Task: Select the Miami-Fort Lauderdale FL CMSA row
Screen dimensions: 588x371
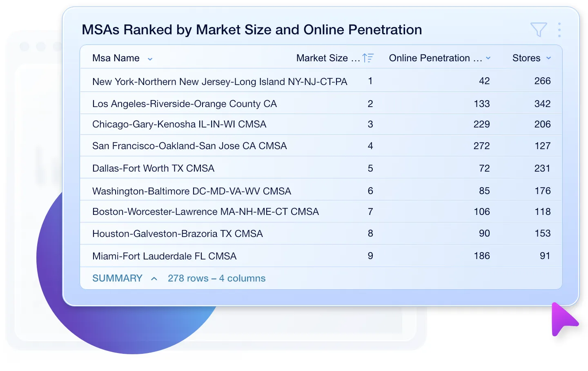Action: coord(165,256)
